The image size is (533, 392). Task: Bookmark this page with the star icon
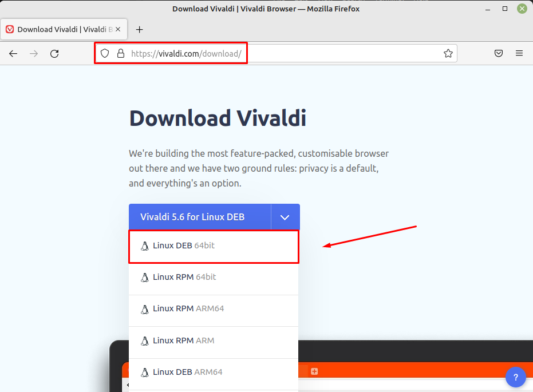(x=448, y=53)
